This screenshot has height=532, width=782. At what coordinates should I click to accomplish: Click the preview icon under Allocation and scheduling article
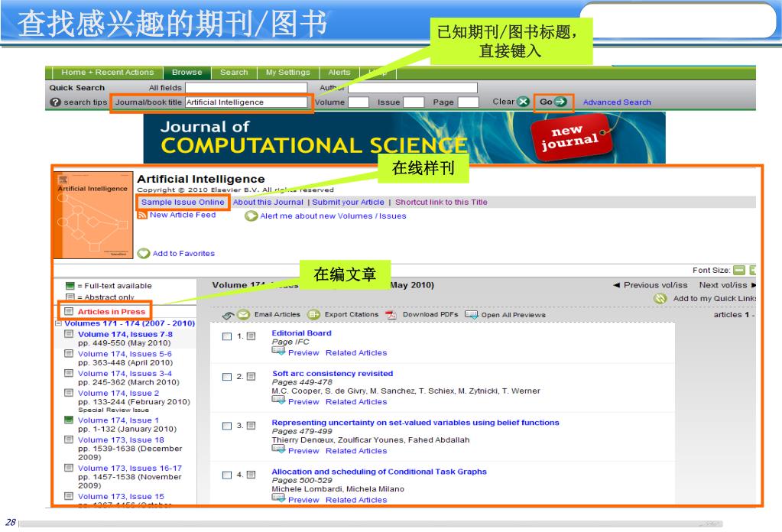pos(278,498)
